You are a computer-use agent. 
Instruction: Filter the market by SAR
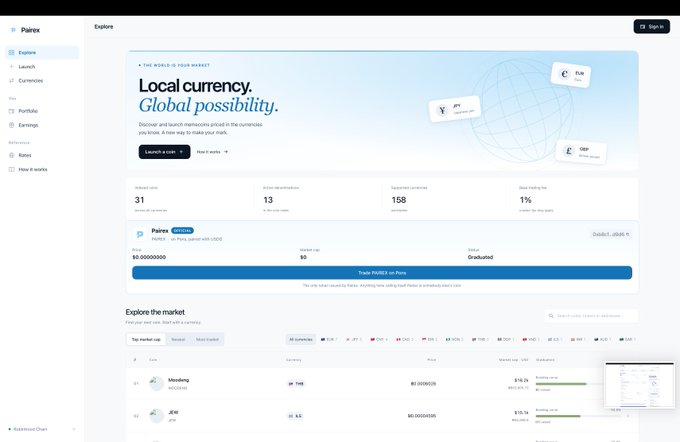click(x=628, y=339)
